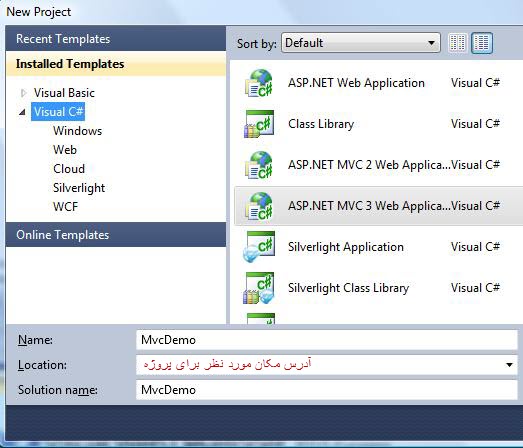The width and height of the screenshot is (523, 448).
Task: Select Class Library template name
Action: tap(321, 124)
